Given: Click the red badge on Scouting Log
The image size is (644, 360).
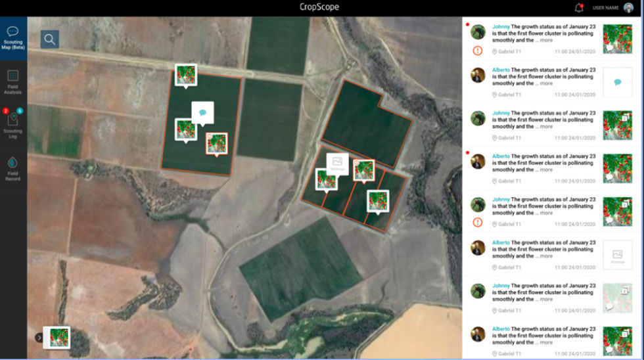Looking at the screenshot, I should pyautogui.click(x=6, y=111).
